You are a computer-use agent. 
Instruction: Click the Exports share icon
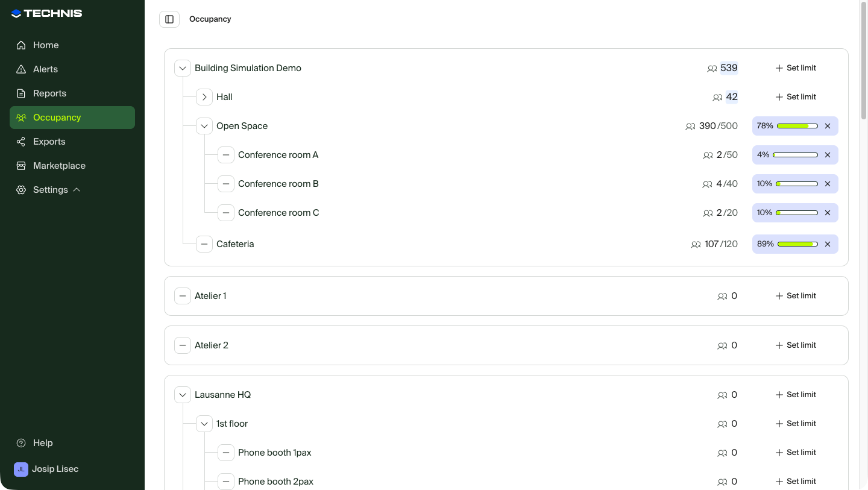point(21,142)
